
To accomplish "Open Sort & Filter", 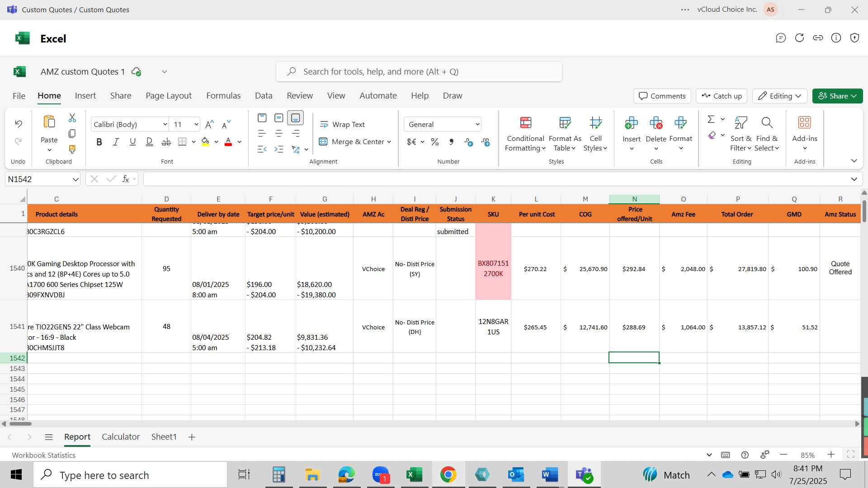I will 741,134.
